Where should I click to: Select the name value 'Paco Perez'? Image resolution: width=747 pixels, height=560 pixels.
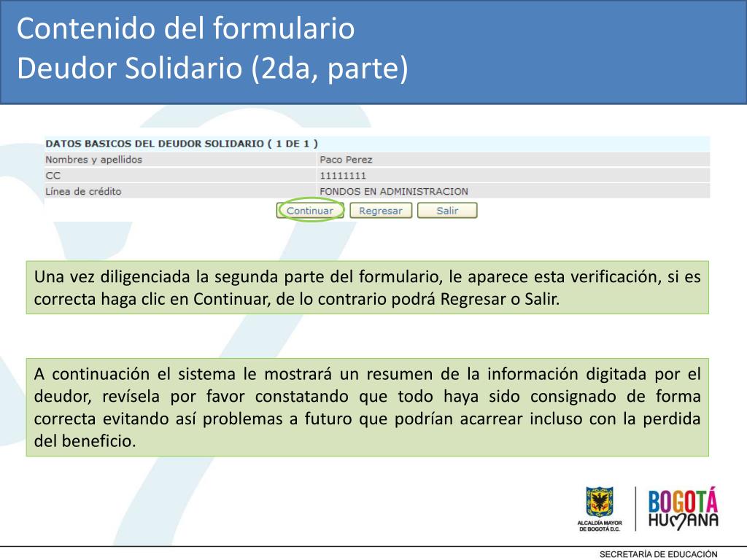point(346,160)
